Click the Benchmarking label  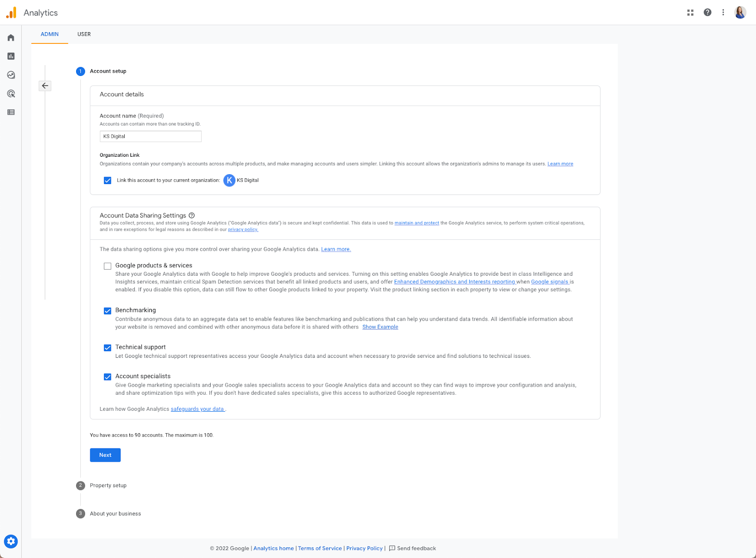pyautogui.click(x=136, y=310)
